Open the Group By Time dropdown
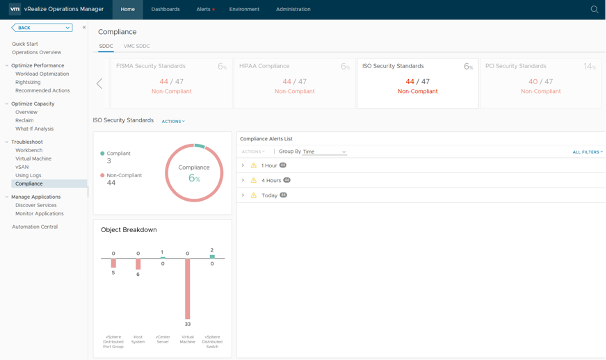The height and width of the screenshot is (360, 606). pyautogui.click(x=324, y=152)
